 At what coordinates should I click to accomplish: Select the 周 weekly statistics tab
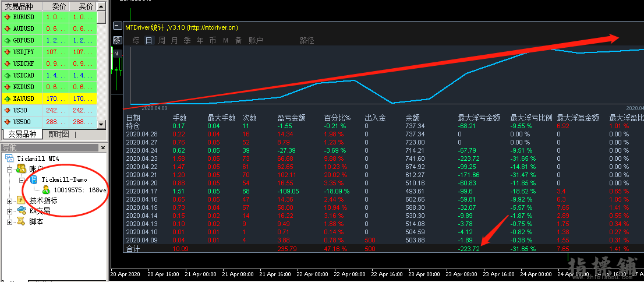pos(162,40)
